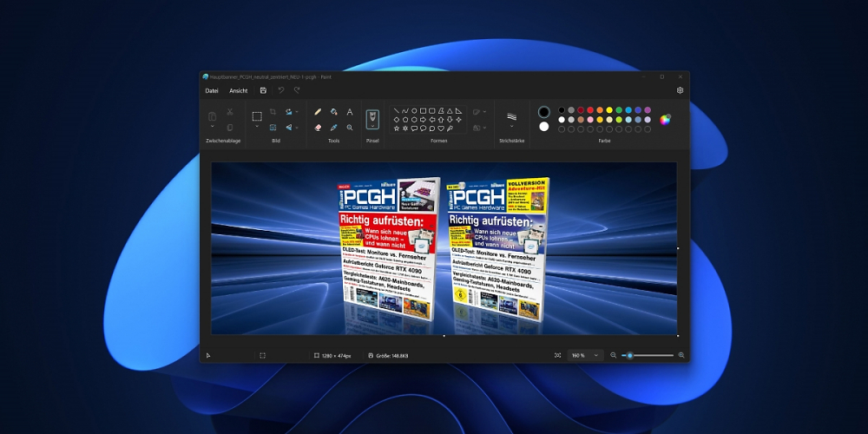Select Color 1 black circle
Viewport: 868px width, 434px height.
(544, 112)
